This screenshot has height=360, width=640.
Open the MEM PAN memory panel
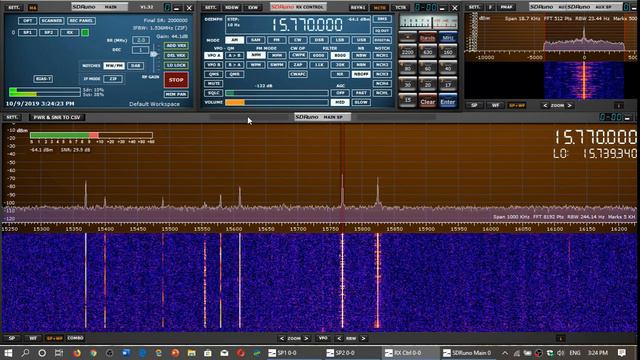click(x=176, y=94)
